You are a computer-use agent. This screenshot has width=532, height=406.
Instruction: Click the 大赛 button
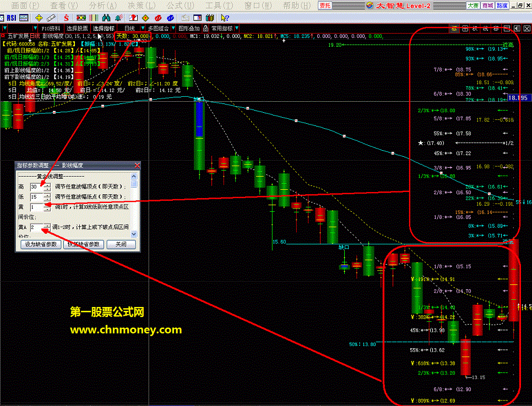473,6
